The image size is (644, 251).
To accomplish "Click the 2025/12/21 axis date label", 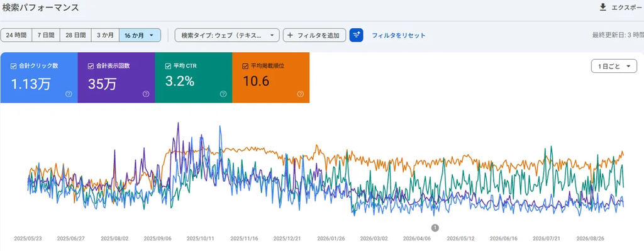I will [287, 238].
